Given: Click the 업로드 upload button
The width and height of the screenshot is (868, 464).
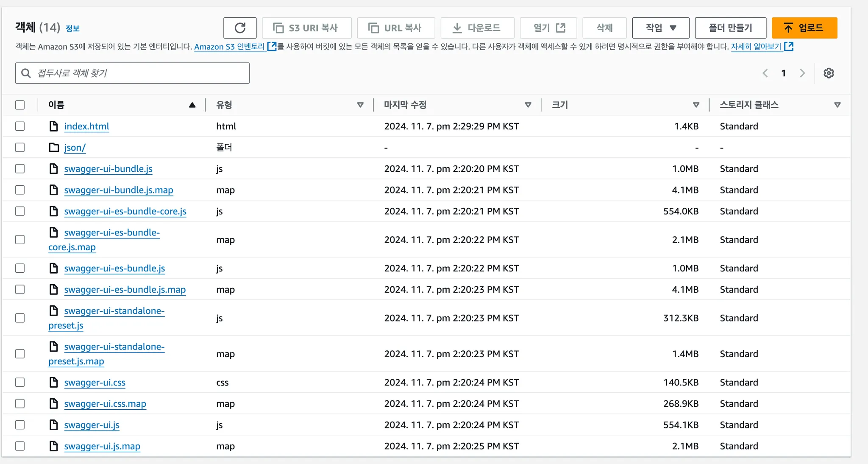Looking at the screenshot, I should pos(804,28).
